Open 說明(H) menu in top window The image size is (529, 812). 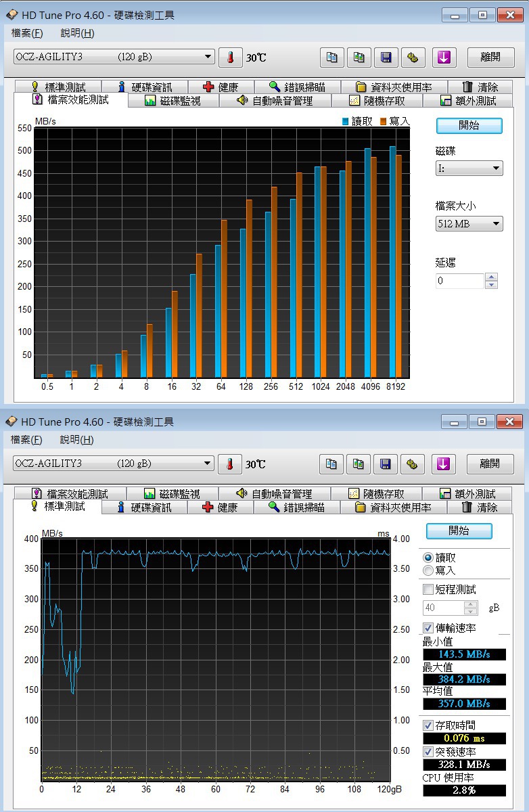77,33
